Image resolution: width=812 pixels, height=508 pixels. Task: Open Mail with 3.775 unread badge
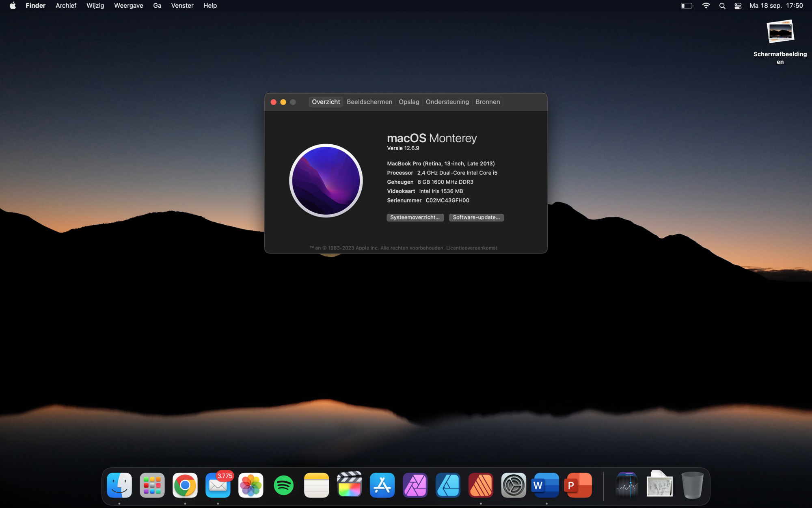pyautogui.click(x=218, y=485)
